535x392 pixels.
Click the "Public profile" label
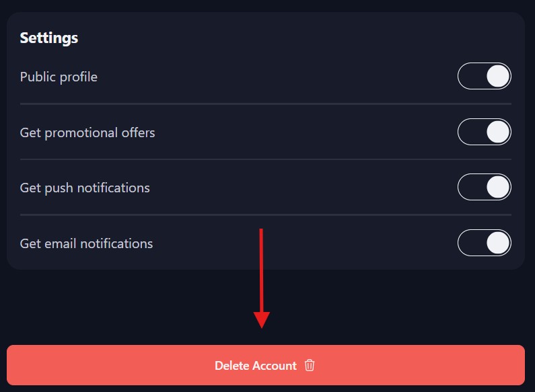click(x=59, y=77)
